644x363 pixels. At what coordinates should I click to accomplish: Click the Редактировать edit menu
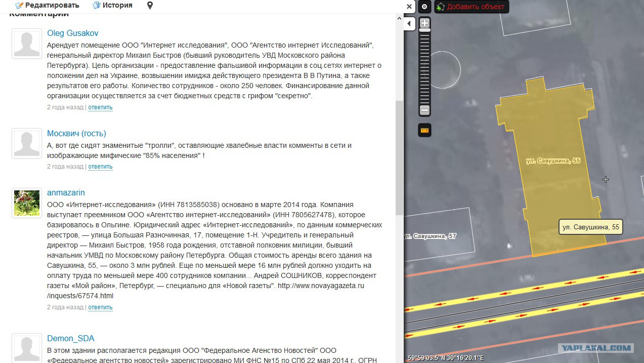[x=48, y=6]
